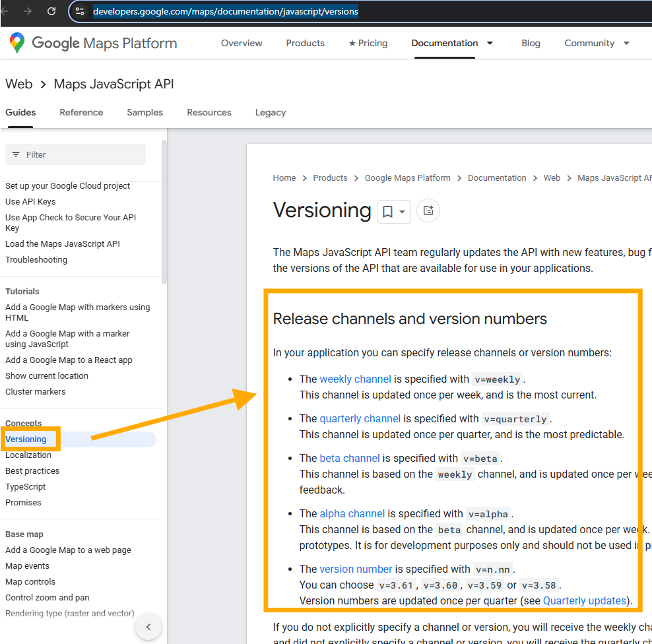Open the Pricing menu item
This screenshot has height=644, width=652.
click(x=368, y=44)
